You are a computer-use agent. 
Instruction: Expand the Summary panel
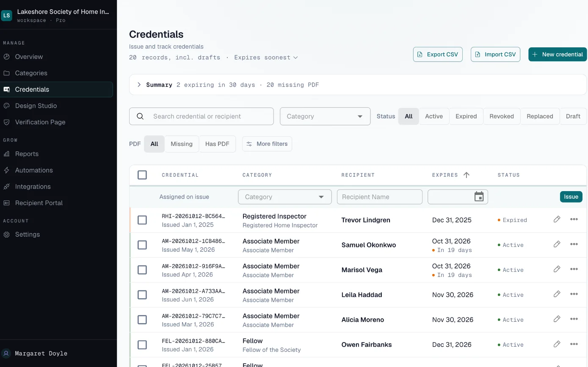pyautogui.click(x=358, y=85)
